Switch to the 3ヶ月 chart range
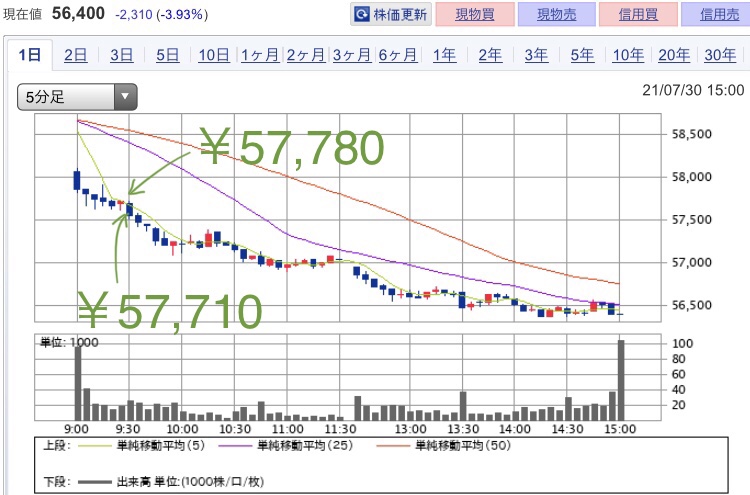Viewport: 750px width, 495px height. point(352,55)
